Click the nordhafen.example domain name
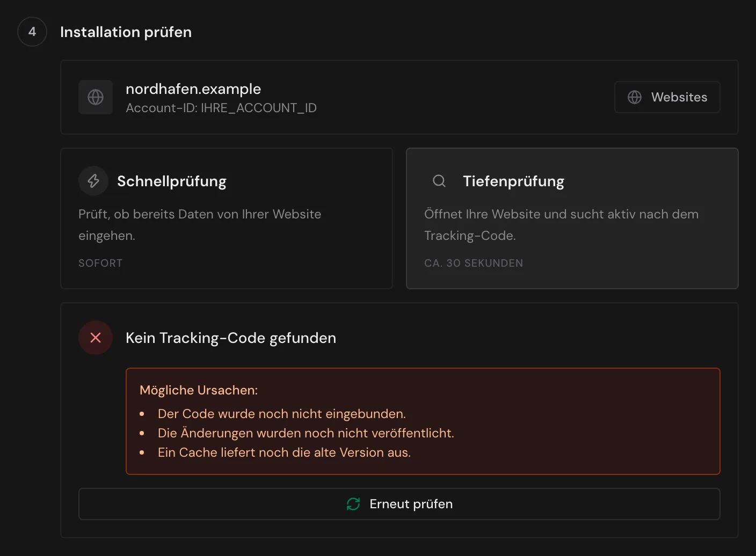 click(x=193, y=89)
